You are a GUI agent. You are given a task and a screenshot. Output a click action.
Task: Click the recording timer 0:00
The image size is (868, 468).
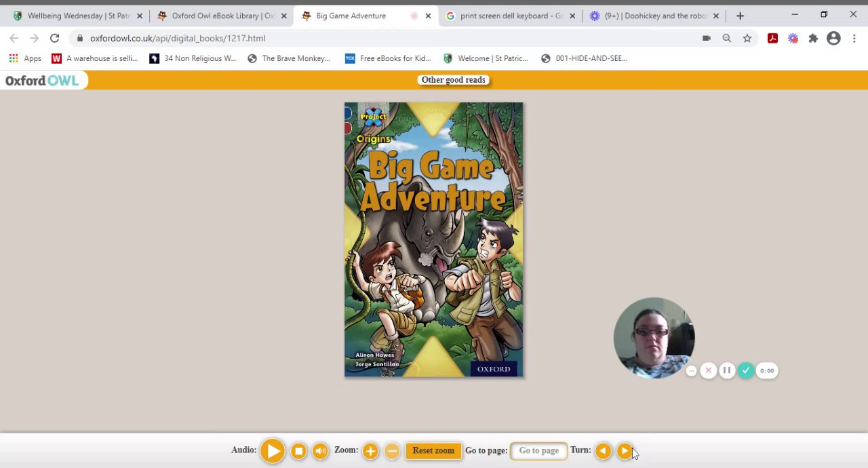tap(767, 370)
